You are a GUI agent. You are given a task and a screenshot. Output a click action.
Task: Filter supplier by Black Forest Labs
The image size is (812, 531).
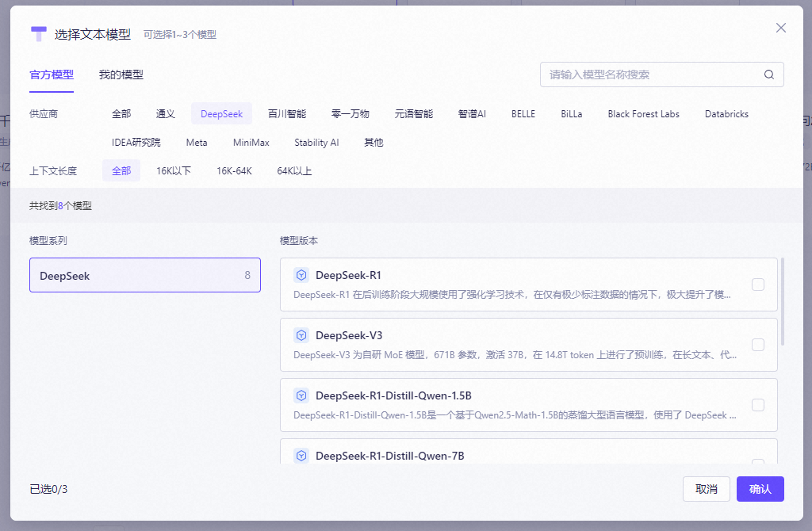643,114
